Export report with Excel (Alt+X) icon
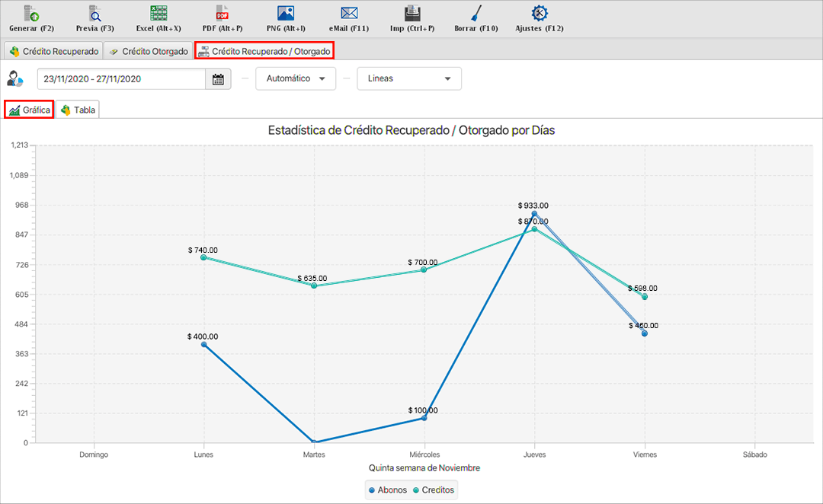823x504 pixels. pyautogui.click(x=159, y=13)
